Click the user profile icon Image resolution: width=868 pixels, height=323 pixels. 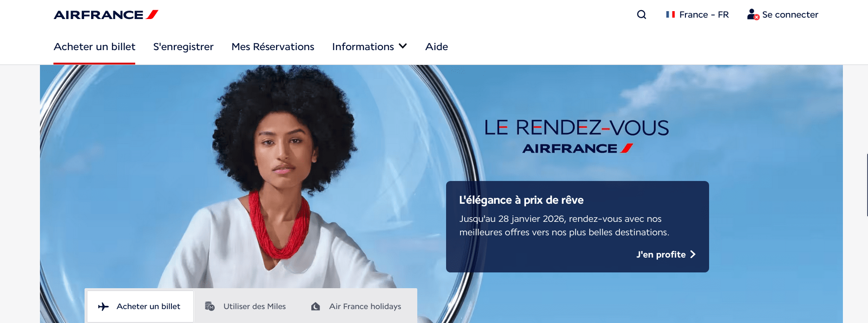[x=753, y=14]
